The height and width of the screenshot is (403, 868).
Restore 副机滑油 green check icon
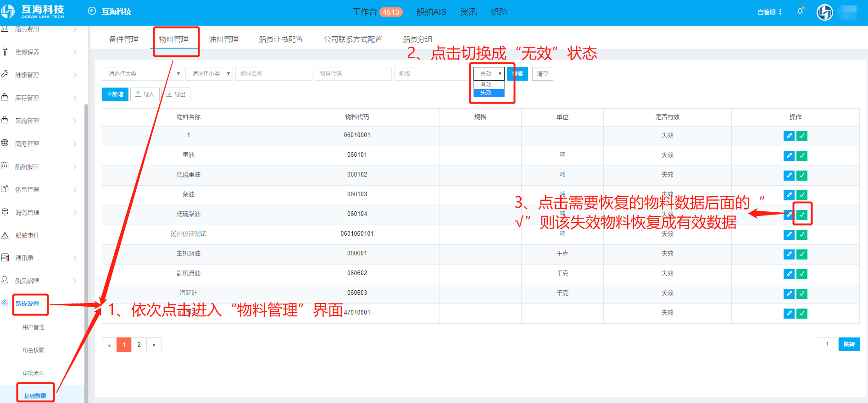tap(802, 274)
